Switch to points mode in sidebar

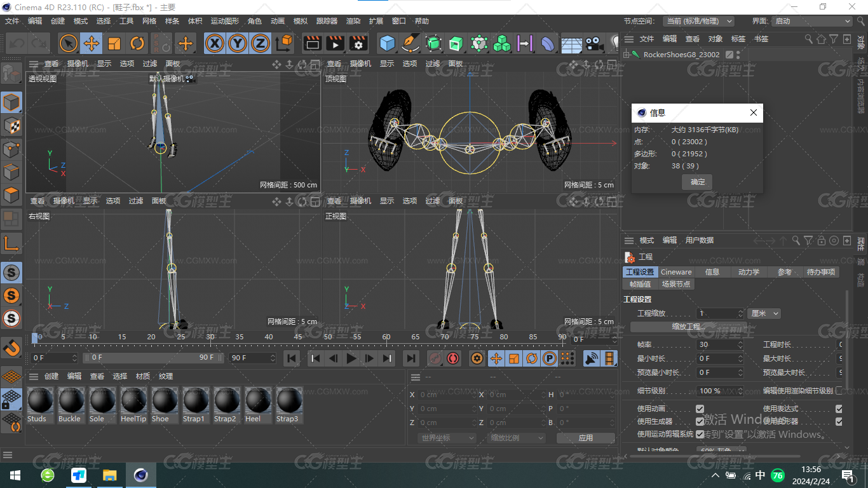tap(11, 149)
